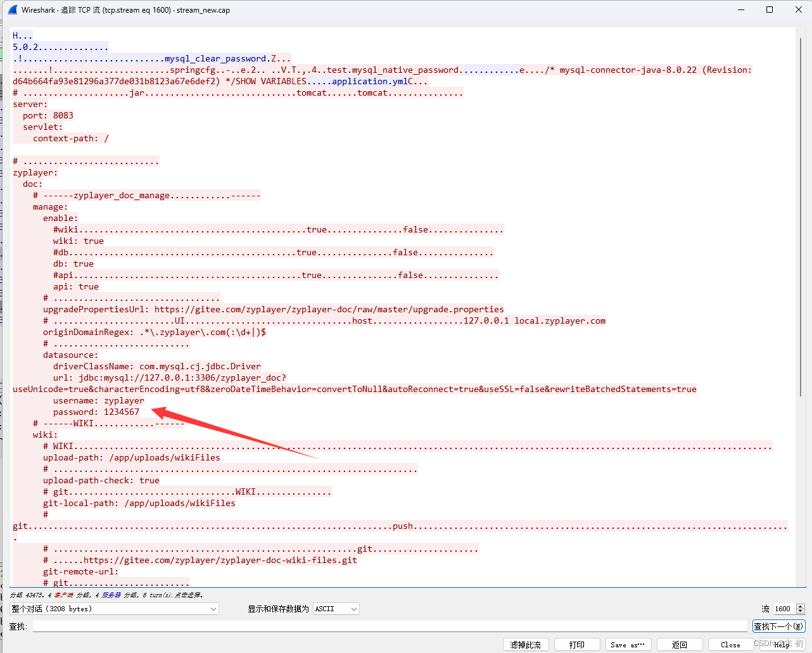The height and width of the screenshot is (653, 812).
Task: Click the 'originDomainRegex' line
Action: (155, 332)
